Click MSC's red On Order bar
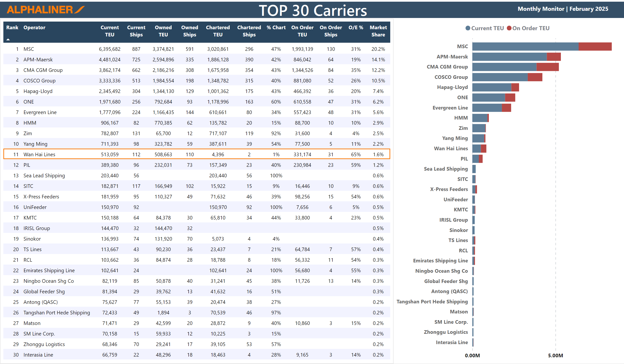The width and height of the screenshot is (624, 364). pyautogui.click(x=595, y=46)
